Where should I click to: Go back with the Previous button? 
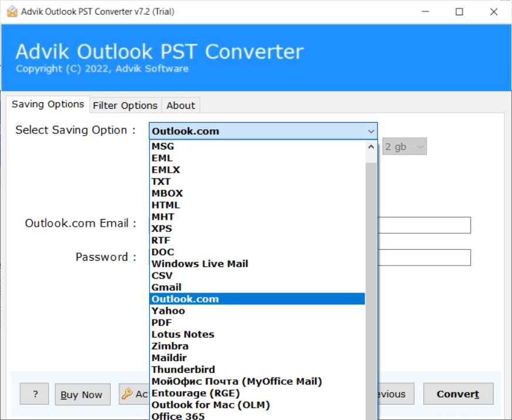pos(396,394)
